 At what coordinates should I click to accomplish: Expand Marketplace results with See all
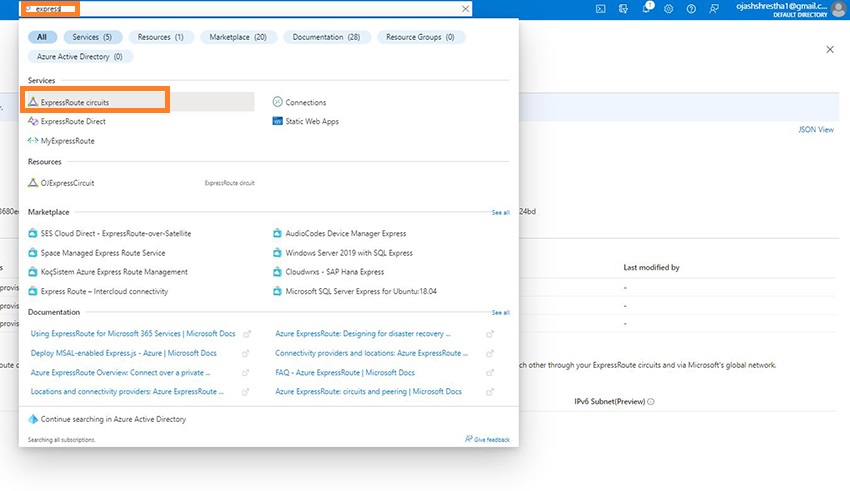click(x=500, y=213)
